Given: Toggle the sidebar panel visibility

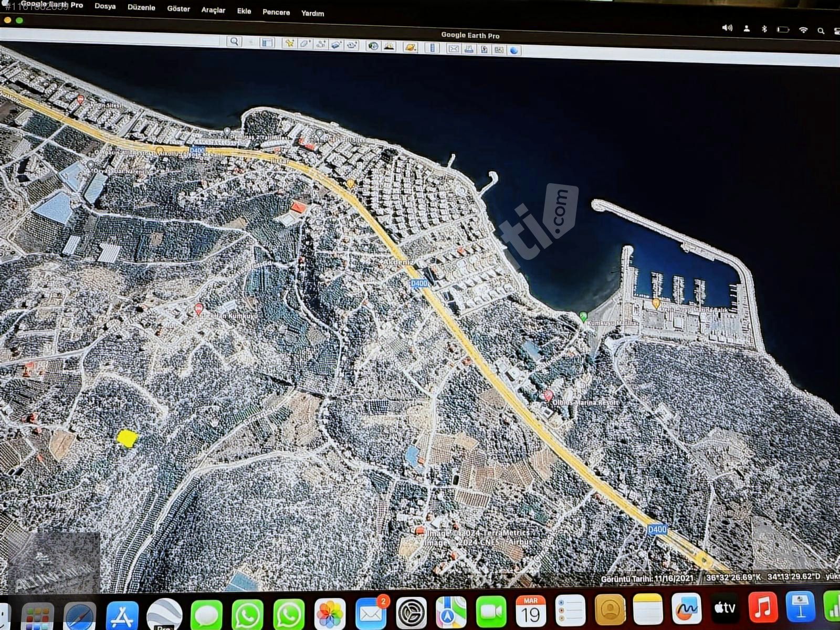Looking at the screenshot, I should [x=267, y=43].
